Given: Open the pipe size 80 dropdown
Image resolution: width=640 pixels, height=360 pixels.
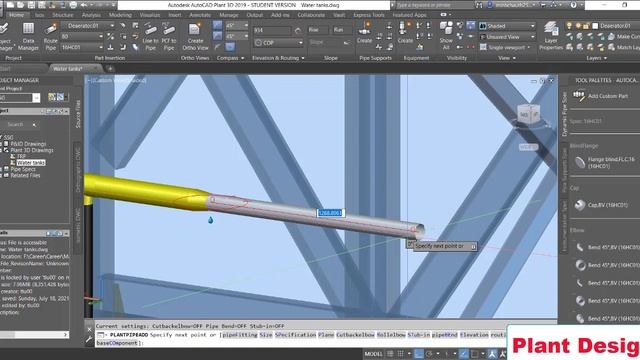Looking at the screenshot, I should click(82, 36).
